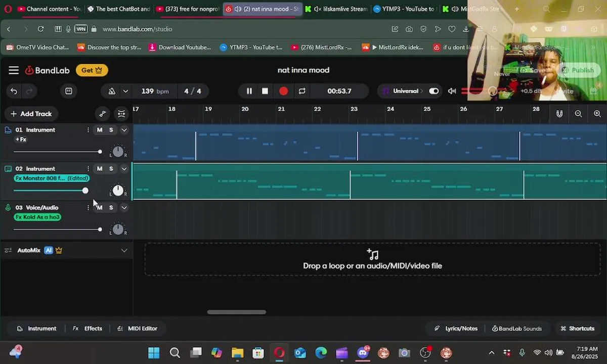This screenshot has height=364, width=607.
Task: Expand the AutoMix section
Action: coord(124,250)
